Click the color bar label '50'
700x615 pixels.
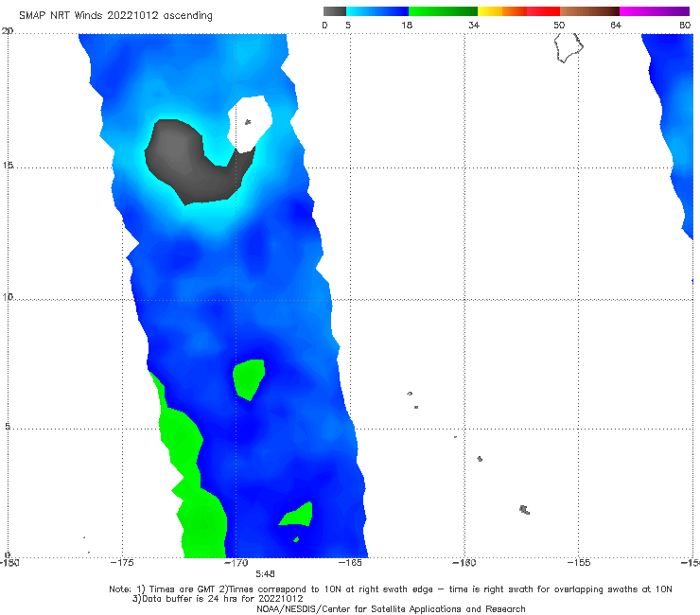tap(559, 25)
